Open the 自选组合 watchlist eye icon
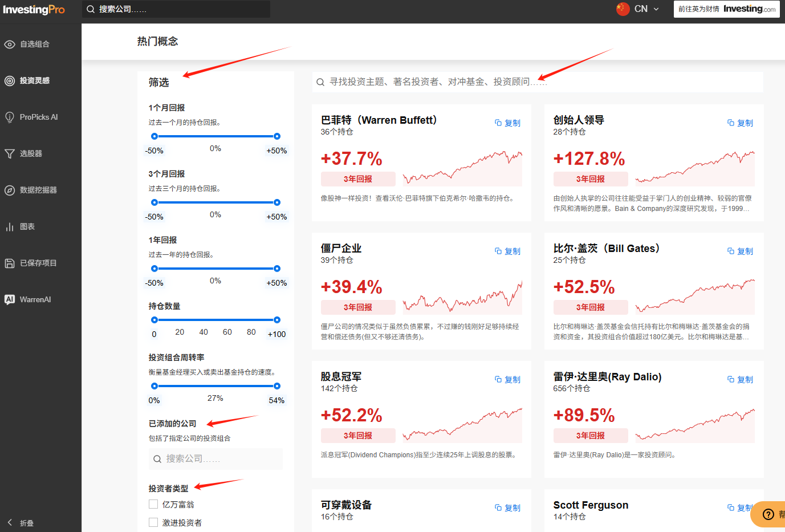This screenshot has height=532, width=785. click(10, 44)
